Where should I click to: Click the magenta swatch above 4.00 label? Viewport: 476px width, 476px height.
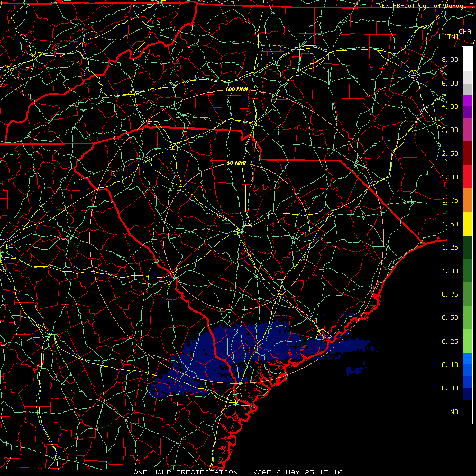[x=467, y=100]
